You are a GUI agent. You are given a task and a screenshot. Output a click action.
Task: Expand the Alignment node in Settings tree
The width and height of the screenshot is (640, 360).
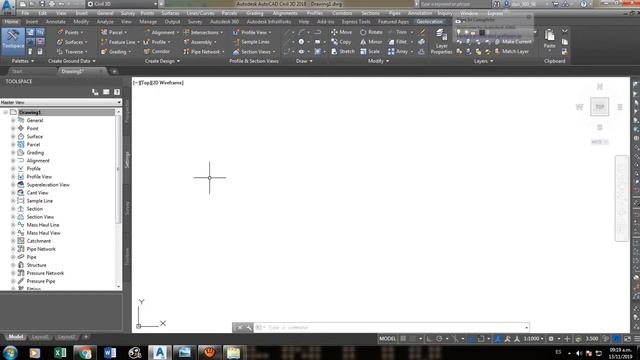[13, 161]
